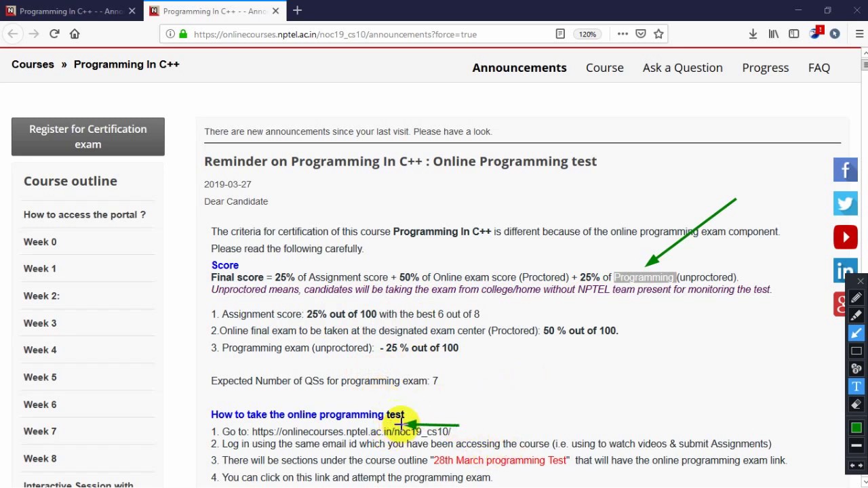
Task: Show site security information padlock
Action: (183, 34)
